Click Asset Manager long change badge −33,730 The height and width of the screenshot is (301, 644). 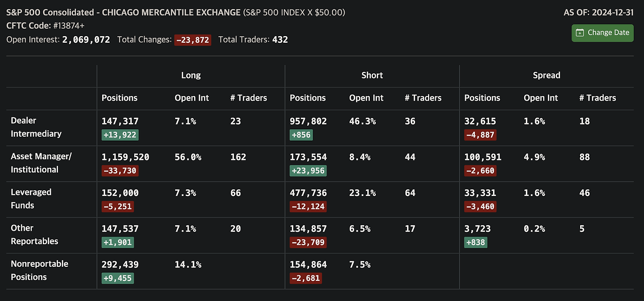(x=120, y=171)
